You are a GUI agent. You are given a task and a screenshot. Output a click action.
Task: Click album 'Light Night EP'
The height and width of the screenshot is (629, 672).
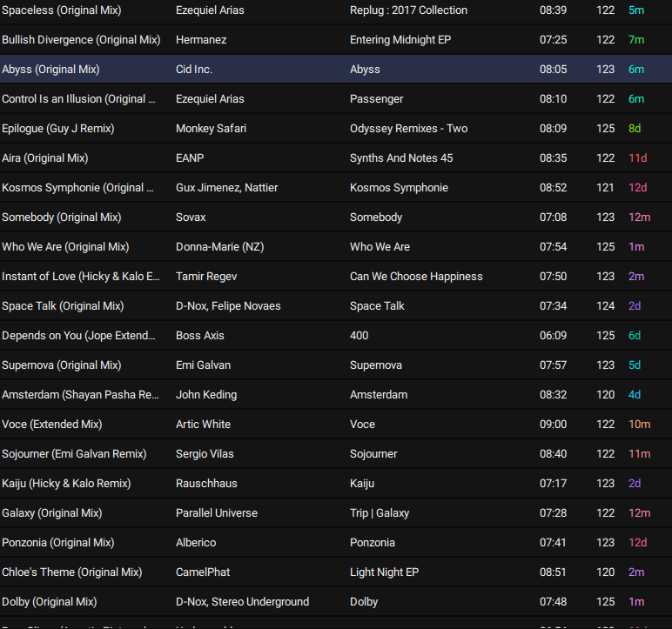pyautogui.click(x=384, y=572)
